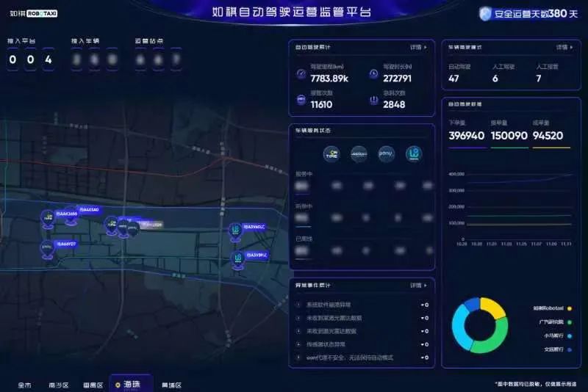Click the green segment of the donut chart

coord(494,341)
